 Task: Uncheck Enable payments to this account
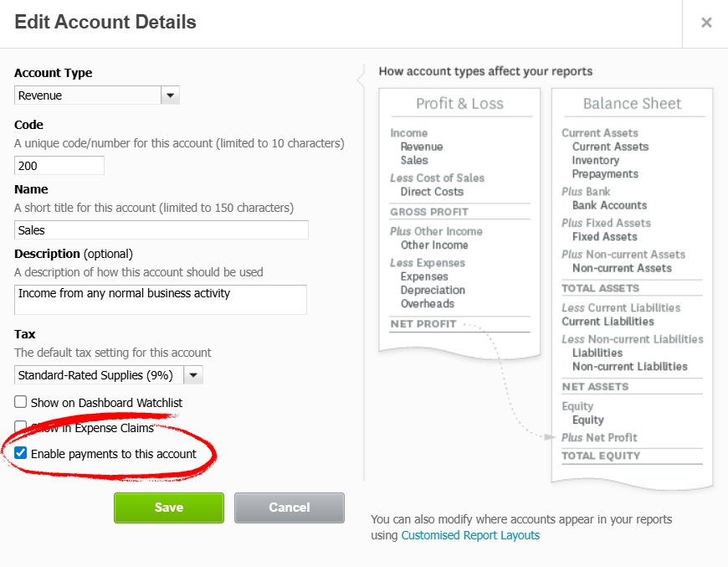click(x=21, y=453)
